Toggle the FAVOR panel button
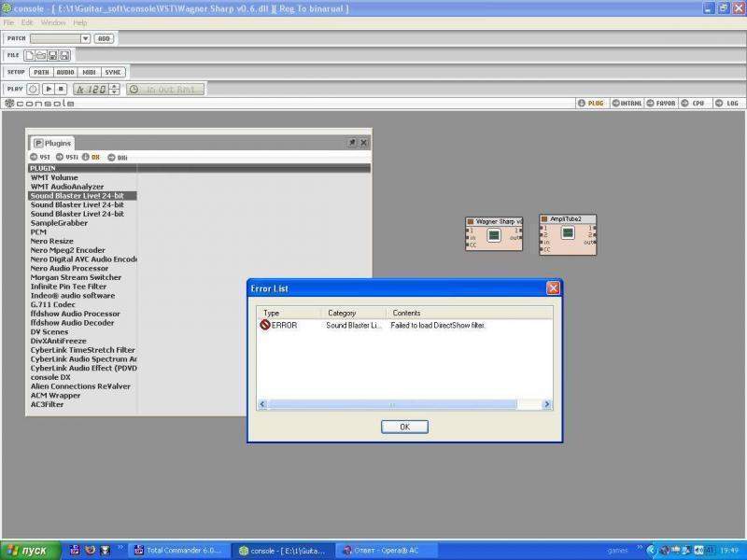Screen dimensions: 747x560 661,104
